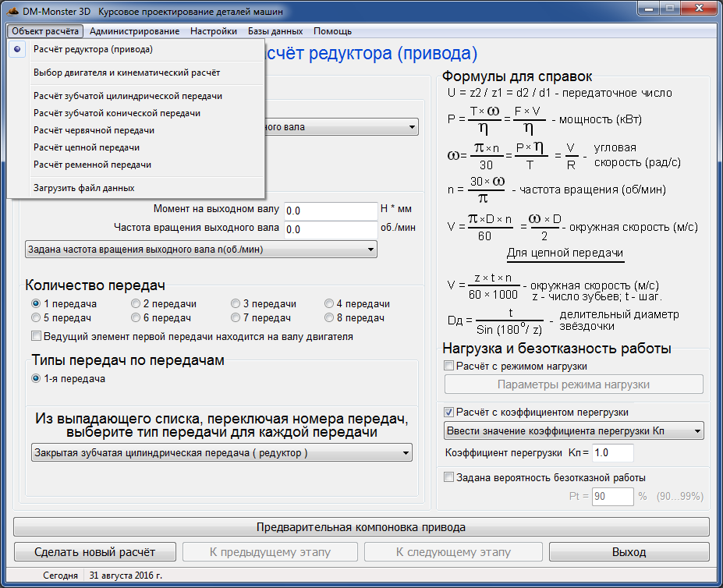Enable Задана вероятность безотказной работы checkbox
Image resolution: width=723 pixels, height=588 pixels.
coord(448,476)
